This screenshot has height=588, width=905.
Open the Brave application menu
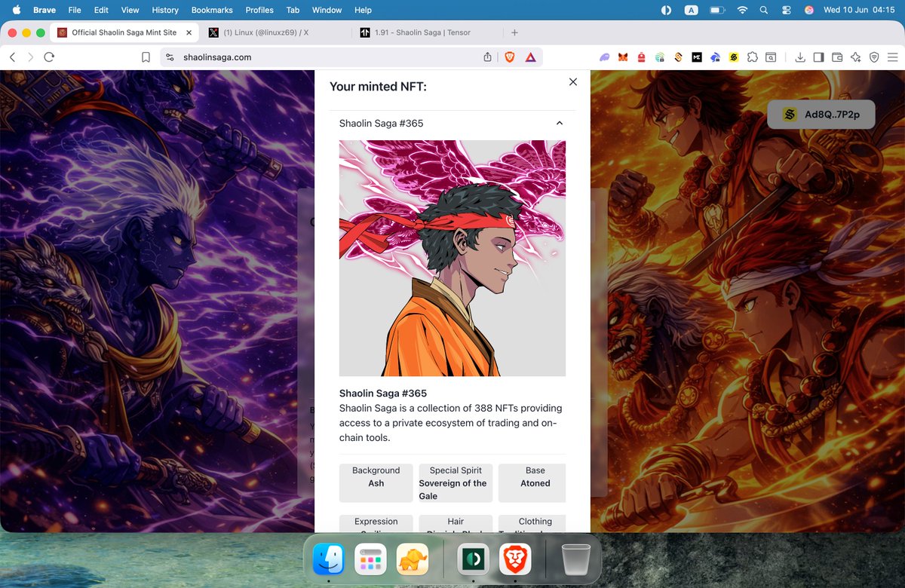pyautogui.click(x=44, y=10)
